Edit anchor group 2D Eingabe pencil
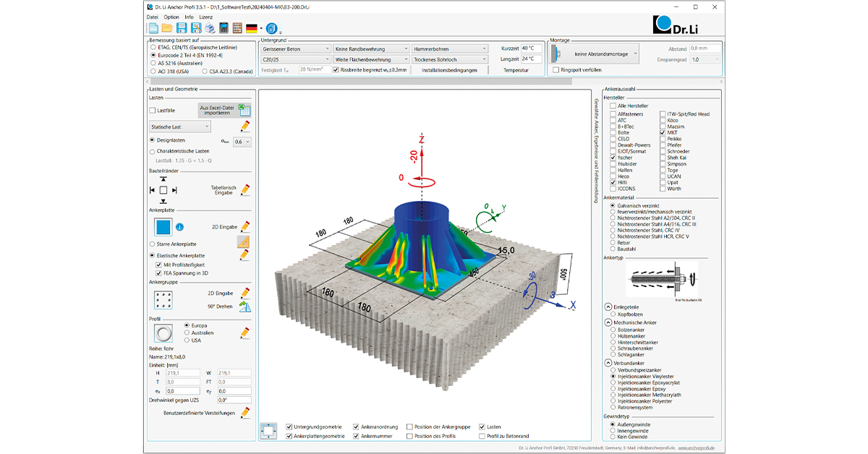This screenshot has height=454, width=868. point(245,294)
